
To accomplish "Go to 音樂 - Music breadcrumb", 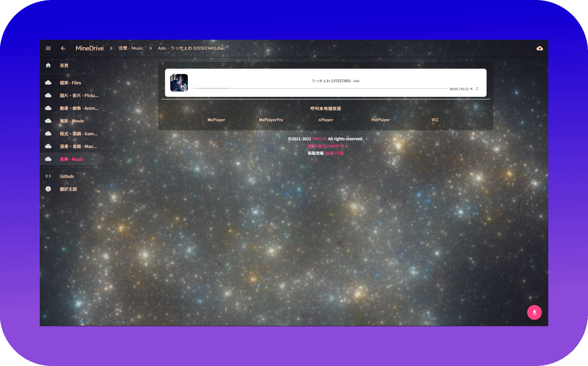I will tap(131, 48).
